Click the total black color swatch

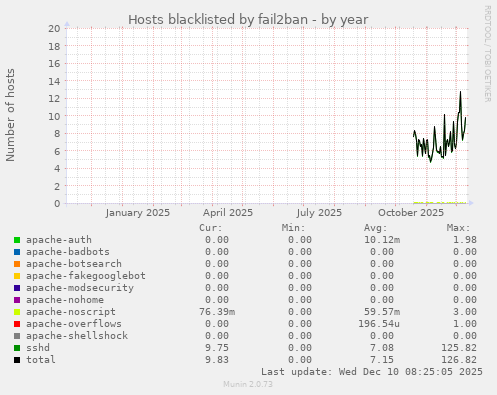(x=17, y=360)
